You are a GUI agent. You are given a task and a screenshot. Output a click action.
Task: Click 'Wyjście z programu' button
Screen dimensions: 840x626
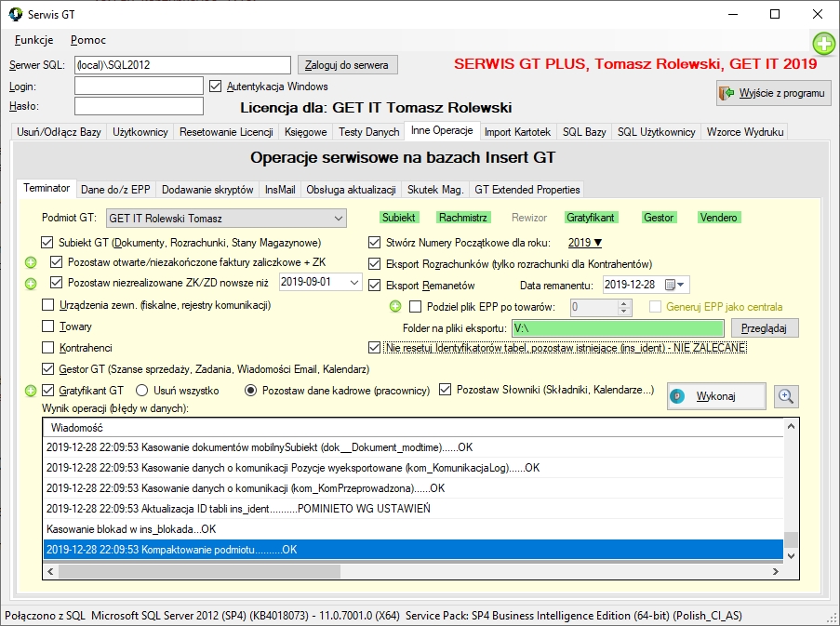pos(774,93)
